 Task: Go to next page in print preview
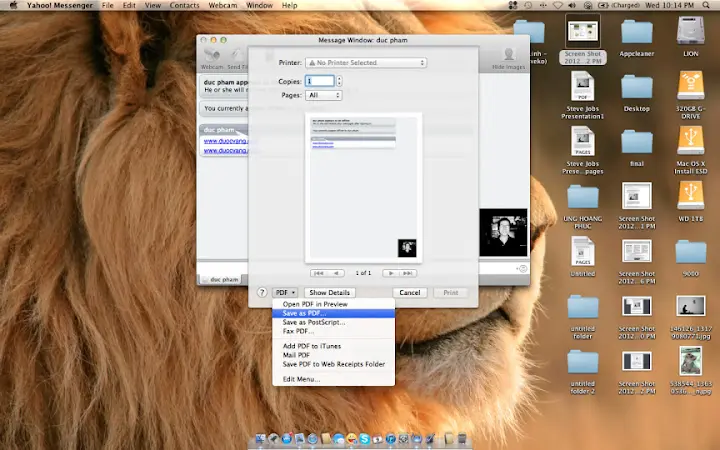tap(393, 272)
